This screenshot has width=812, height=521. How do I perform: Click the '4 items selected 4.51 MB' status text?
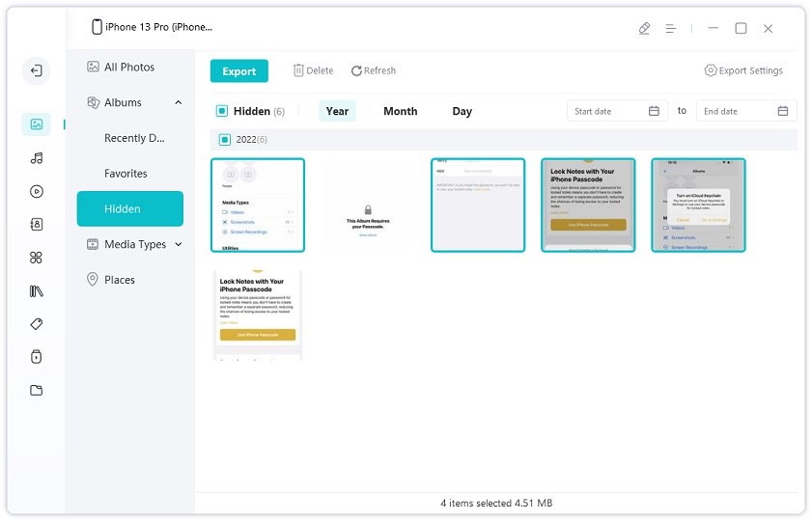[x=496, y=503]
